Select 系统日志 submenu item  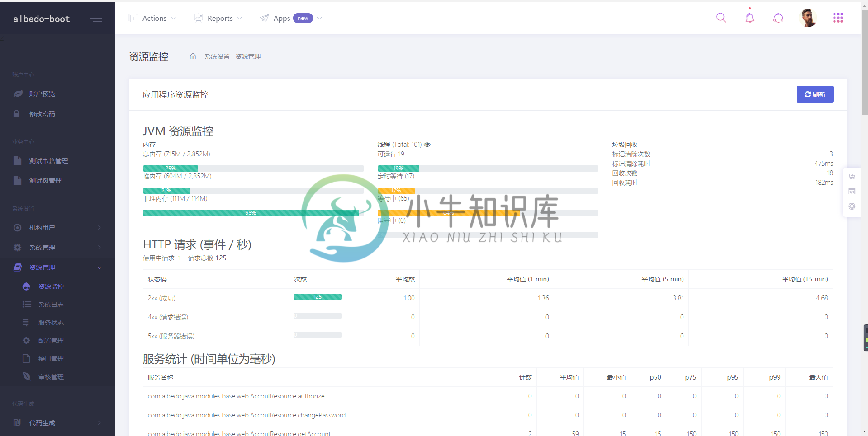[57, 305]
